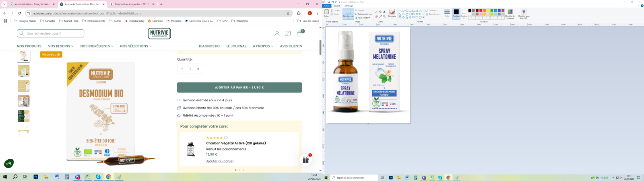The height and width of the screenshot is (181, 644).
Task: Open Windows Start menu on left taskbar
Action: coord(5,177)
